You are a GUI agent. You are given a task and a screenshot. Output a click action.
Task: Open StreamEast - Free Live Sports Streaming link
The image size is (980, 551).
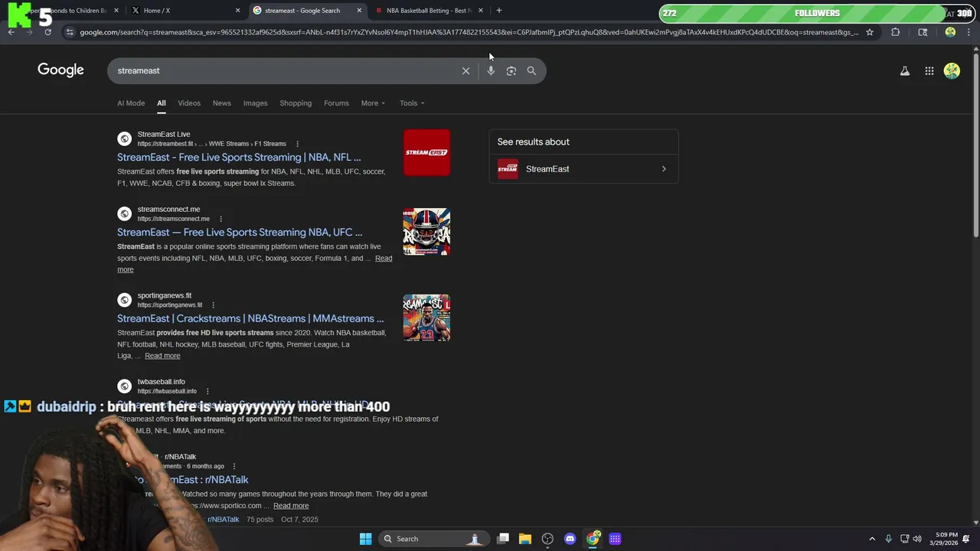point(239,157)
